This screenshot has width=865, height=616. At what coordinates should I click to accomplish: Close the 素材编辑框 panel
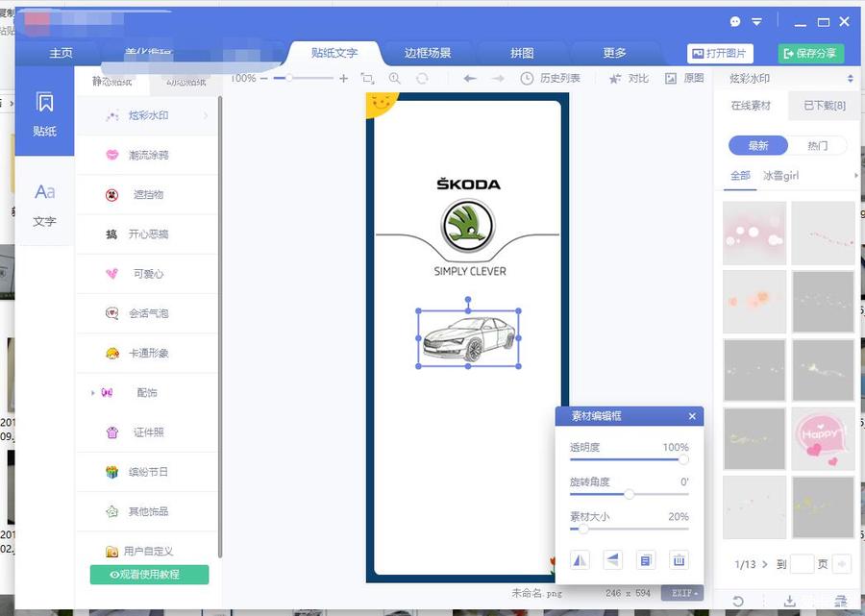pyautogui.click(x=692, y=416)
